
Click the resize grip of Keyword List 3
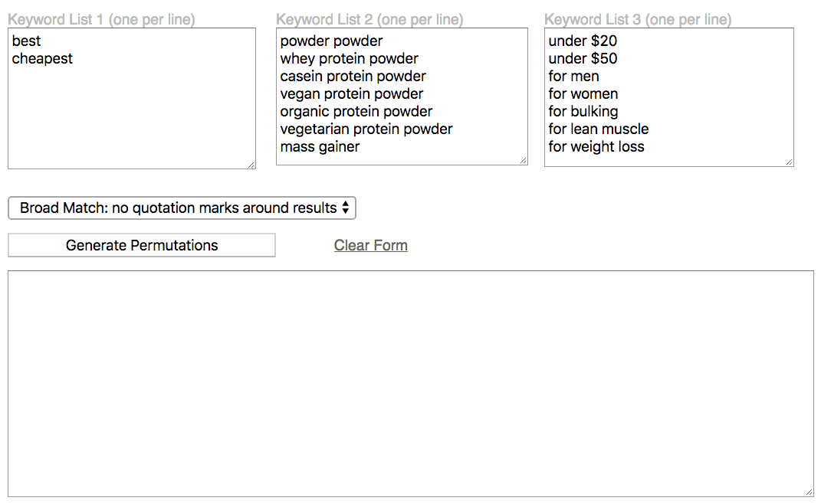pos(790,161)
